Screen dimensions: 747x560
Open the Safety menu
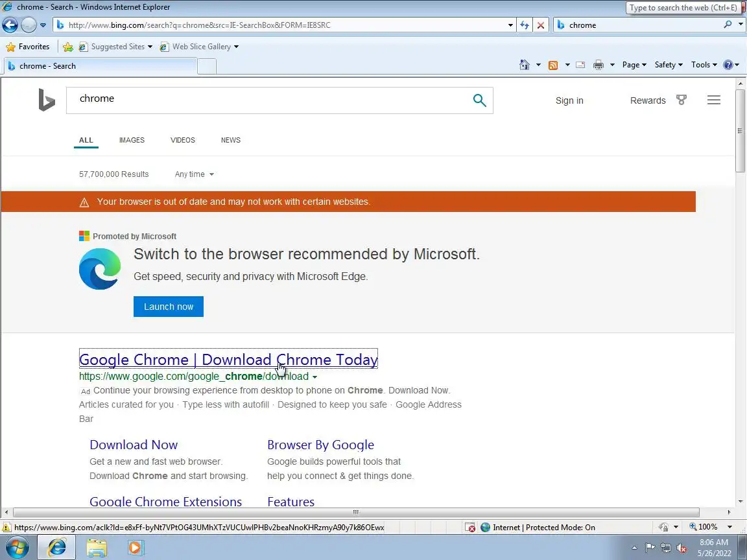tap(669, 65)
